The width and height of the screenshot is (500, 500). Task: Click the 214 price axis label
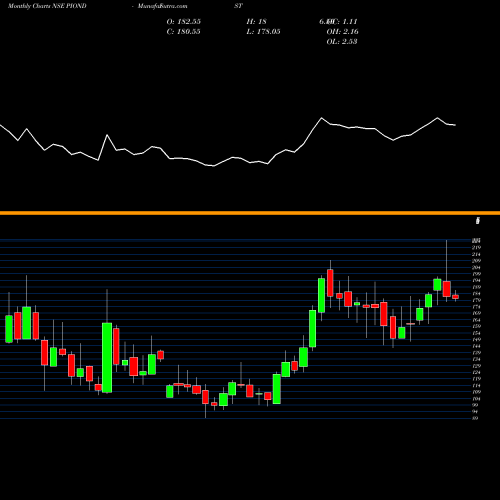[476, 254]
